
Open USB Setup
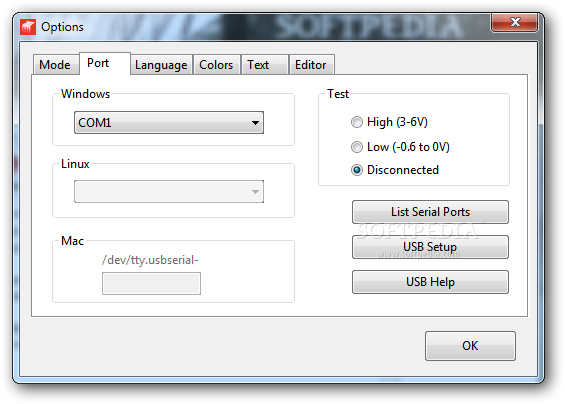pos(430,247)
